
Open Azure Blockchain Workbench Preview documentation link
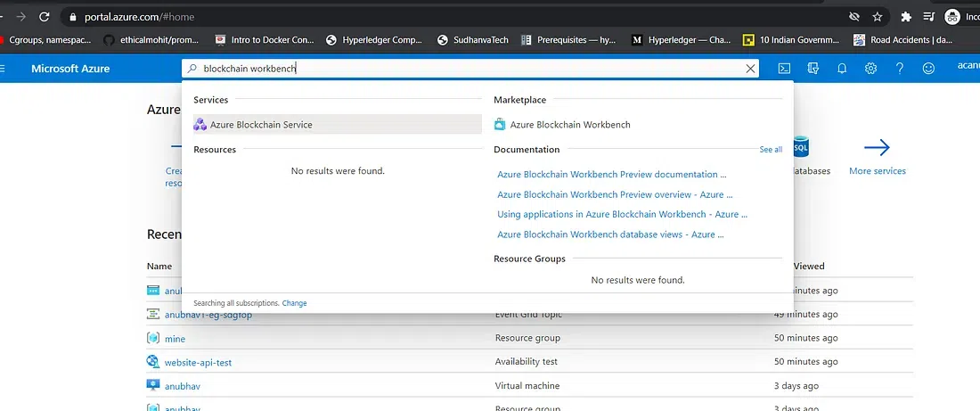click(611, 175)
